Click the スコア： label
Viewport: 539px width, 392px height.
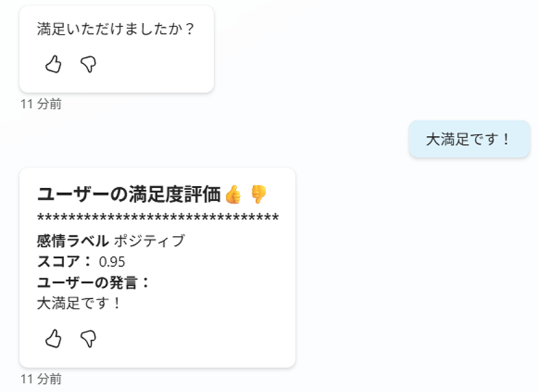pyautogui.click(x=65, y=262)
